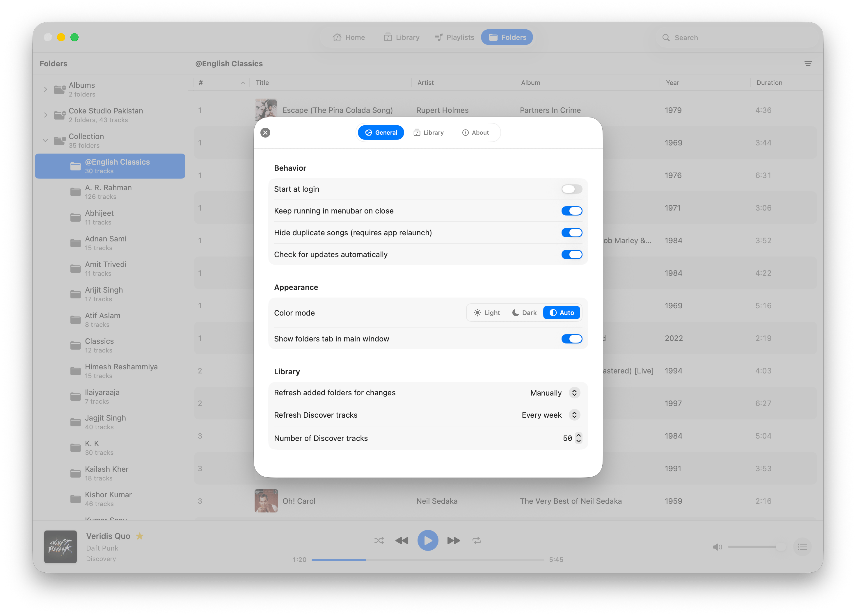Viewport: 856px width, 616px height.
Task: Click the sort options icon above track table
Action: tap(808, 63)
